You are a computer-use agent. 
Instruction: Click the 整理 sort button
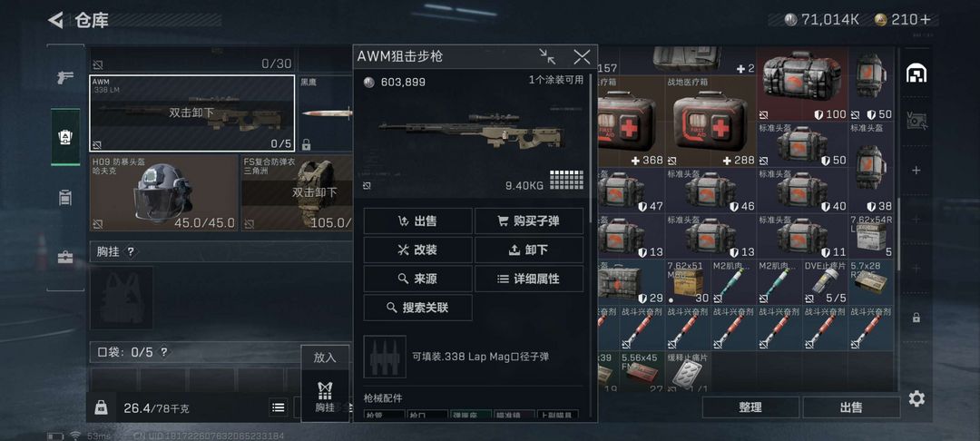(750, 407)
